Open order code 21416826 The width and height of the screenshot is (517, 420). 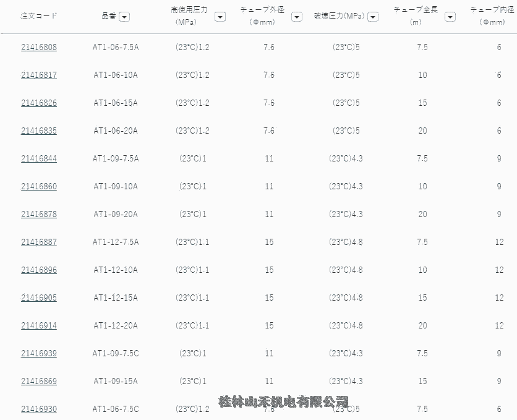tap(39, 103)
